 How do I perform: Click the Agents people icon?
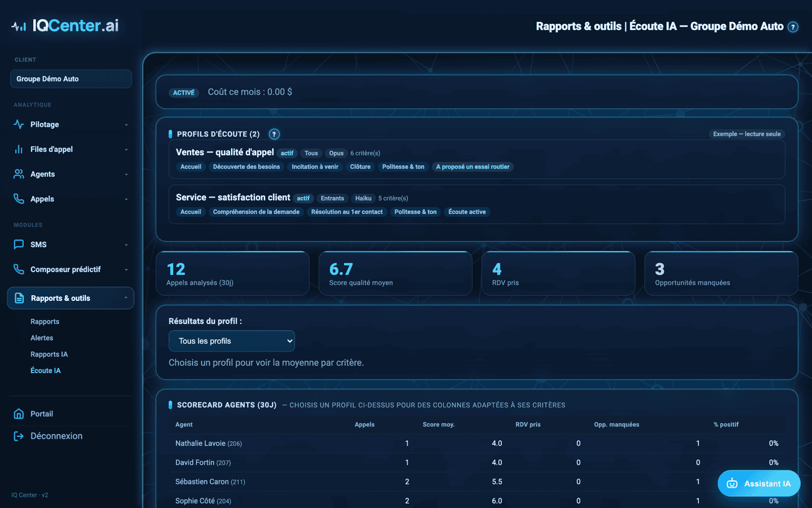[x=19, y=174]
